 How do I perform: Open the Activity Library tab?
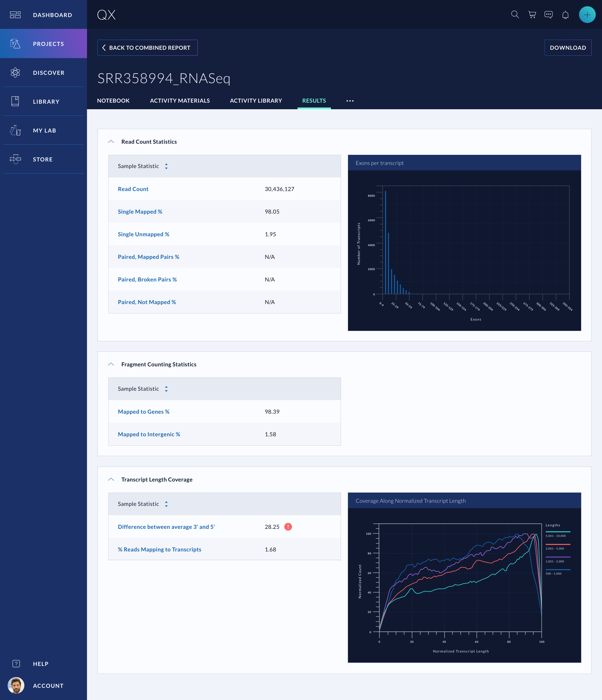click(x=256, y=101)
